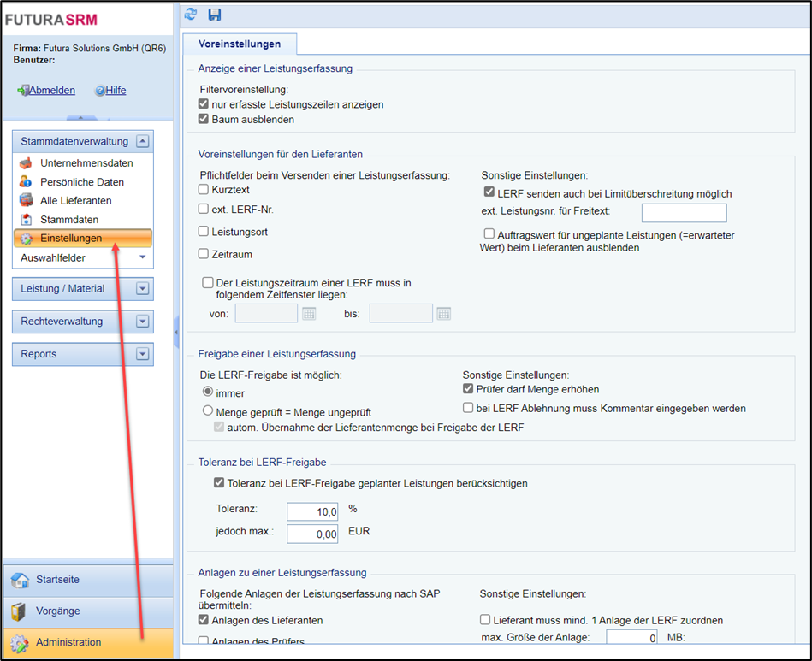The width and height of the screenshot is (812, 661).
Task: Open the Auswahlfelder dropdown arrow
Action: pyautogui.click(x=142, y=257)
